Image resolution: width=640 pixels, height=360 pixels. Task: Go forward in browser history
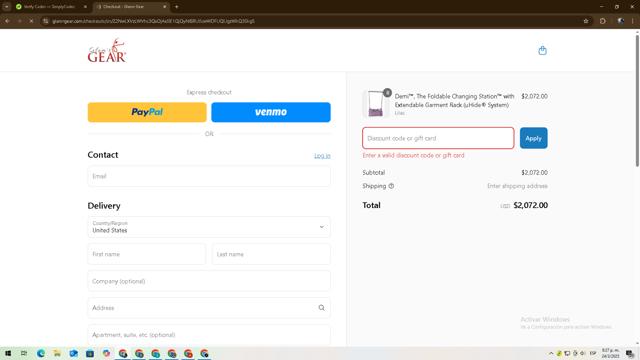[x=19, y=21]
